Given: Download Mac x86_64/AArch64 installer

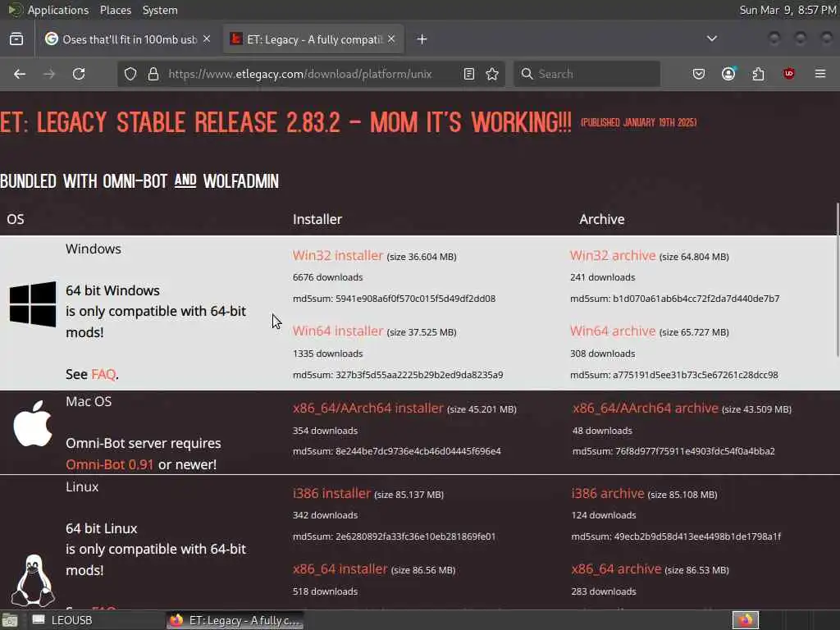Looking at the screenshot, I should 368,409.
